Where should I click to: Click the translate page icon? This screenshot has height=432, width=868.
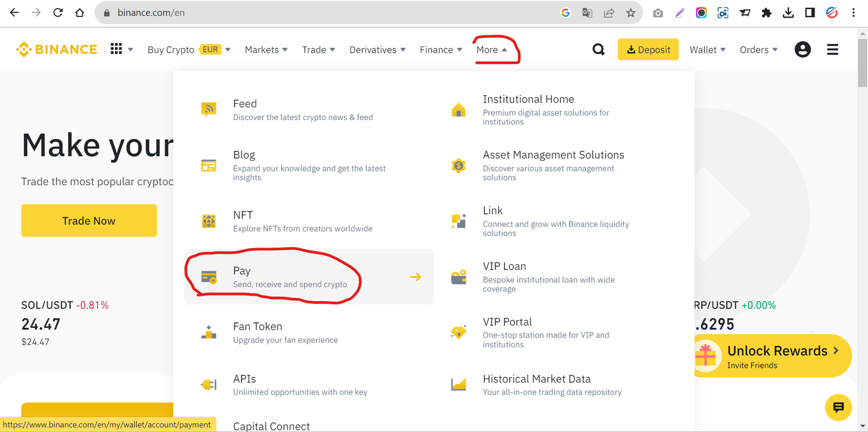[x=587, y=12]
